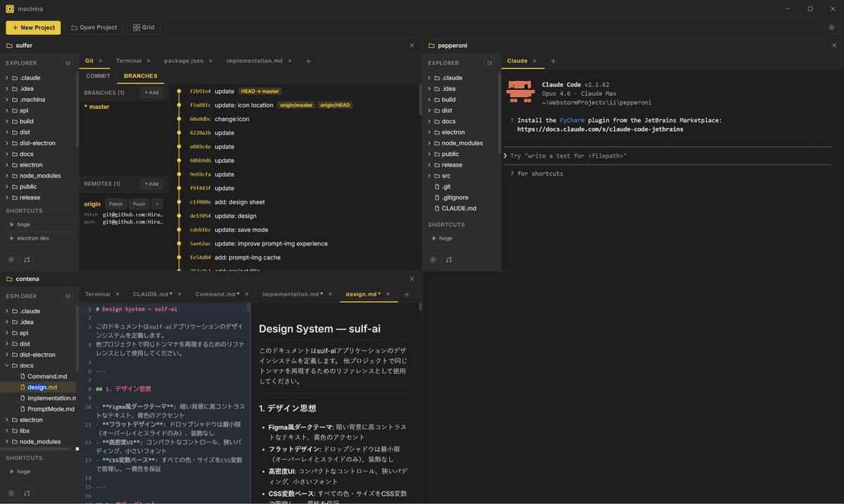Remove the origin remote with x button
844x504 pixels.
click(x=157, y=204)
